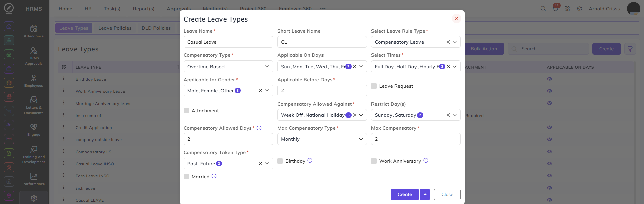Click the Create button in dialog
Image resolution: width=644 pixels, height=204 pixels.
coord(405,194)
